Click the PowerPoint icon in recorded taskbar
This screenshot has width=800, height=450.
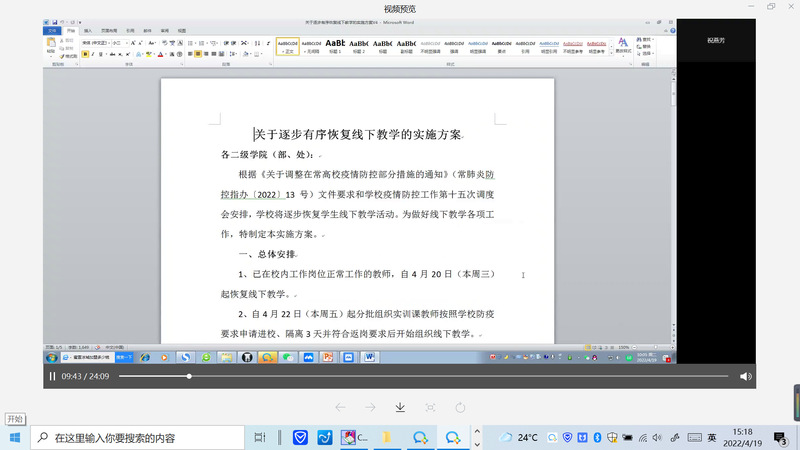tap(328, 357)
